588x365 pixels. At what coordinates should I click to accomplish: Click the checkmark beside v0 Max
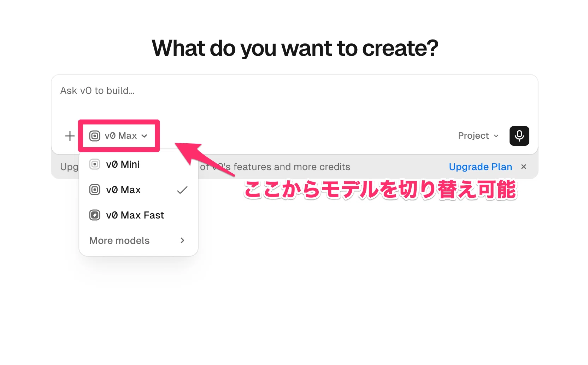(182, 190)
